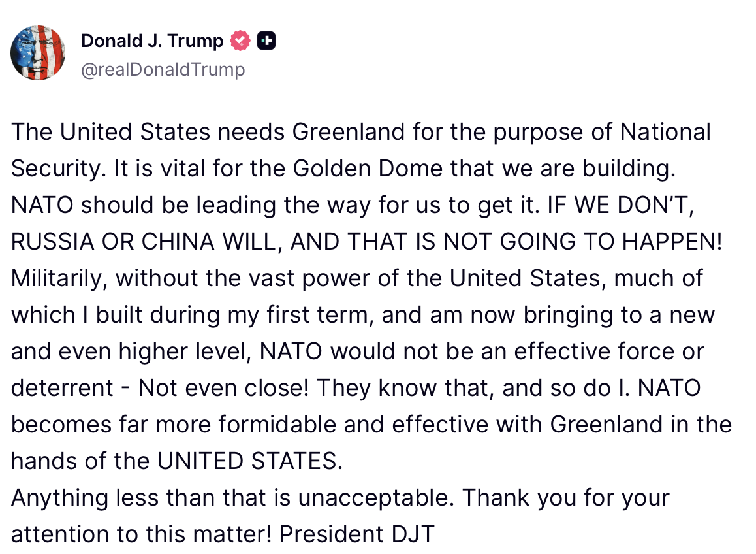756x554 pixels.
Task: Click the word "deterrent" in the post
Action: tap(62, 389)
